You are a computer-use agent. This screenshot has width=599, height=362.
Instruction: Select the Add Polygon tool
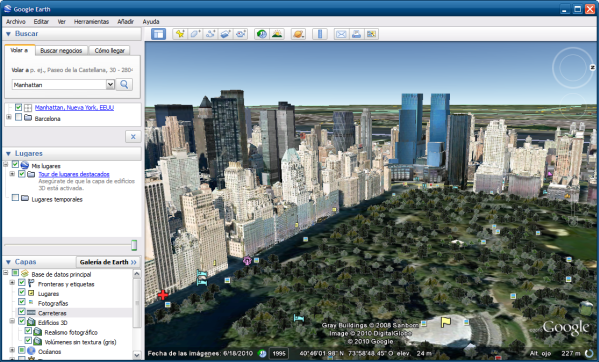pos(195,34)
